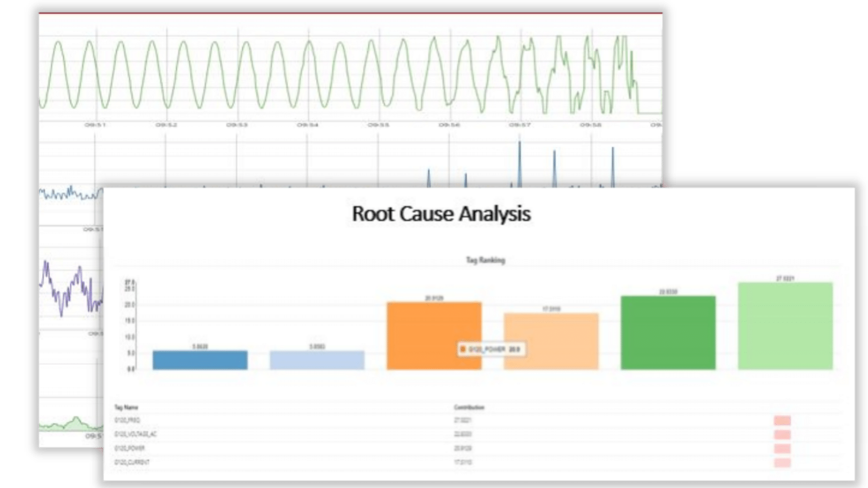
Task: Click the Root Cause Analysis title
Action: click(441, 214)
